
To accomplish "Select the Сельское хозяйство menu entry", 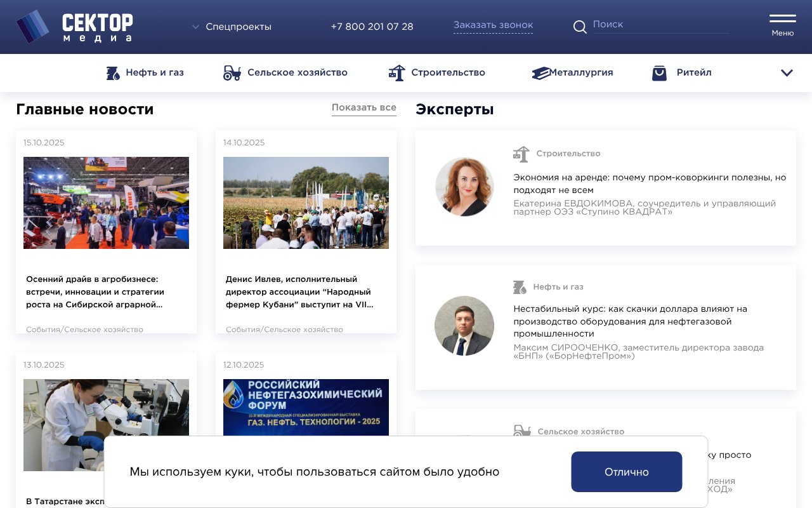I will click(x=298, y=72).
